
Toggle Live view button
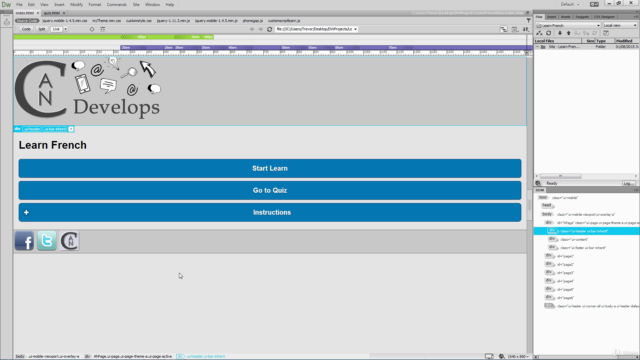(56, 29)
